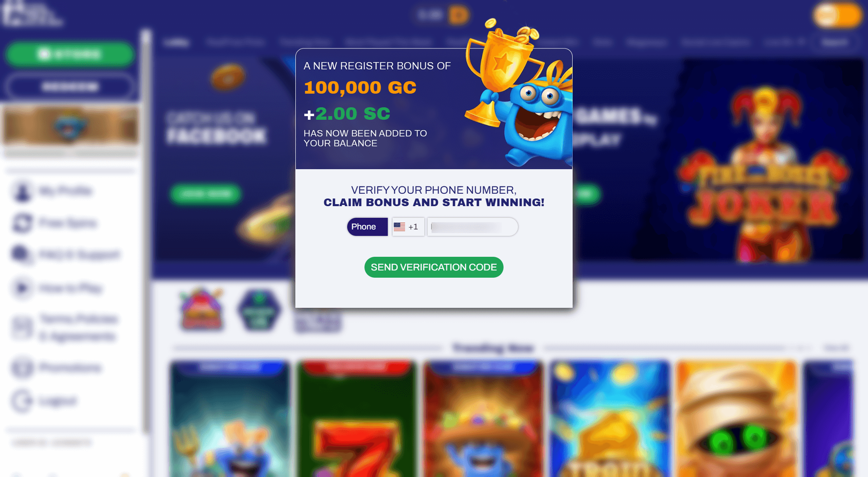Focus the phone number input field

473,227
